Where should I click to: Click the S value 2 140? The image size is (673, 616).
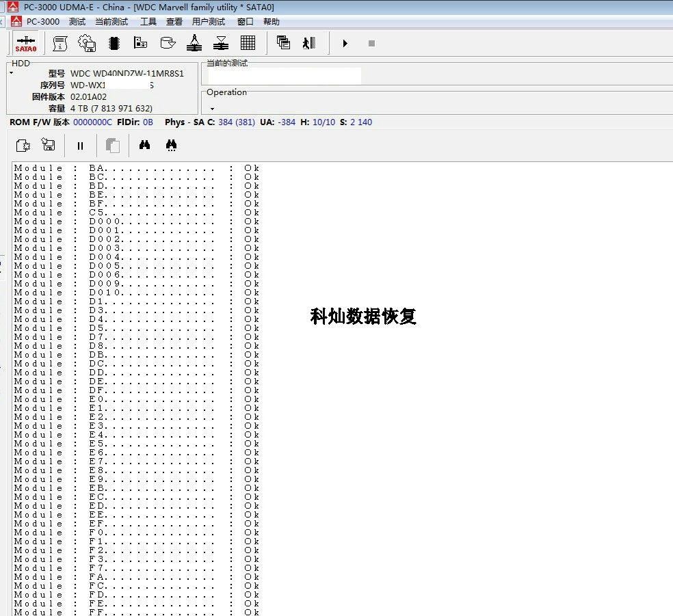coord(361,122)
